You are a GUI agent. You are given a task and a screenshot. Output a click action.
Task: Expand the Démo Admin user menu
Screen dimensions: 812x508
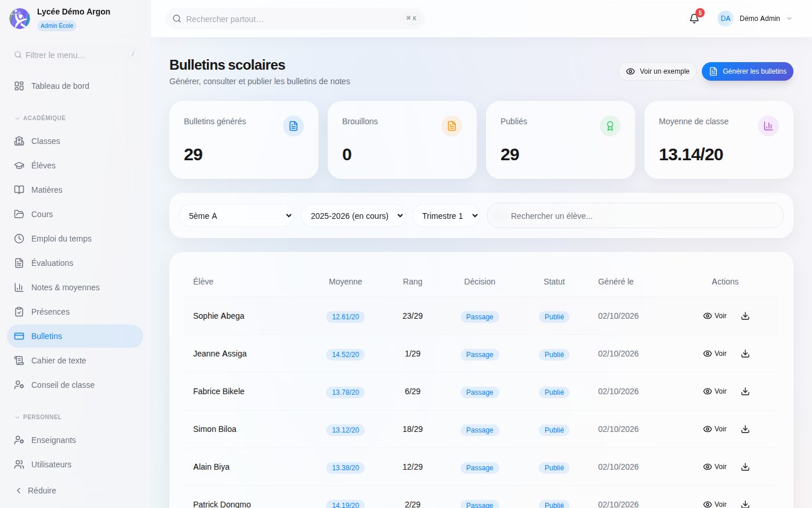[755, 19]
